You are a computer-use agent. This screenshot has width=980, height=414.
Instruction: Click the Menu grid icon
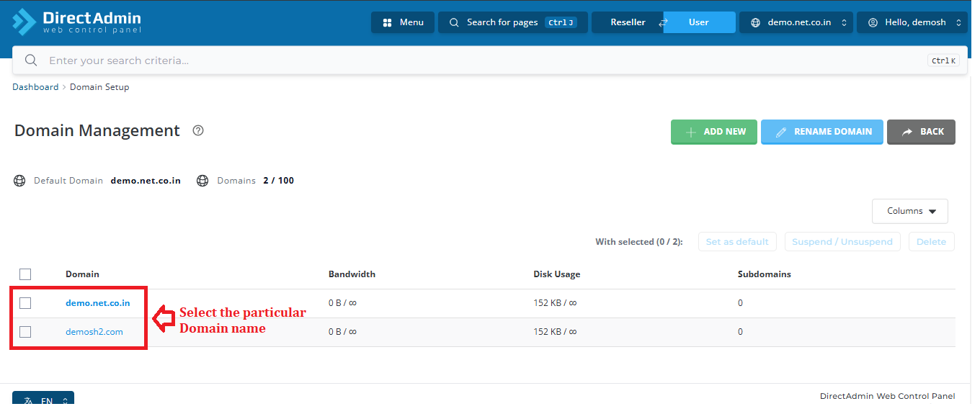point(388,22)
